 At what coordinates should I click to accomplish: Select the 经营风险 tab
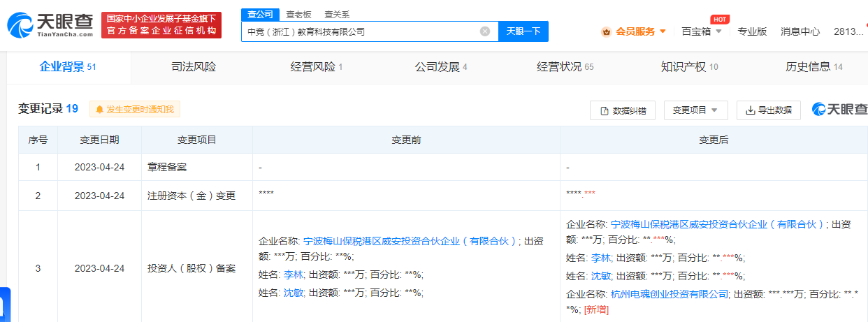(x=317, y=67)
